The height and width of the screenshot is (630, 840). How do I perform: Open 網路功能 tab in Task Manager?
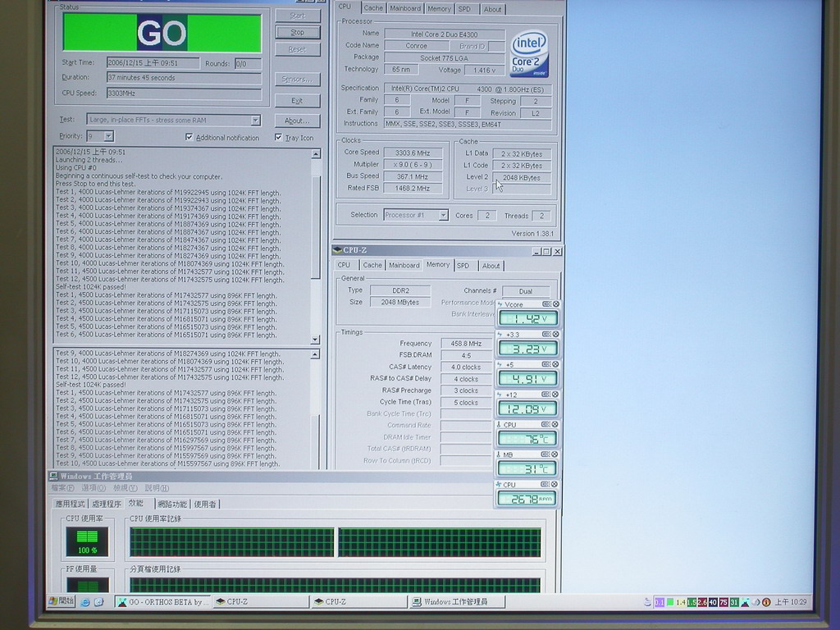coord(172,504)
